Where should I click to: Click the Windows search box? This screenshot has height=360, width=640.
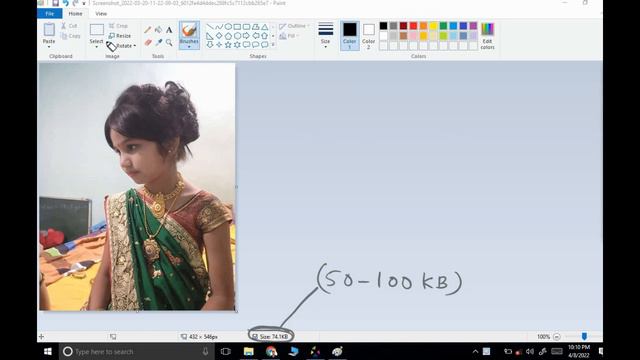tap(137, 351)
